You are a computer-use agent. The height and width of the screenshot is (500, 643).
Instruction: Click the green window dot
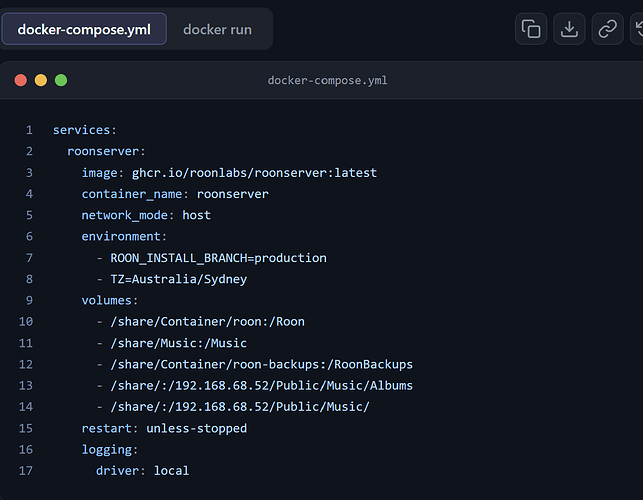point(61,80)
